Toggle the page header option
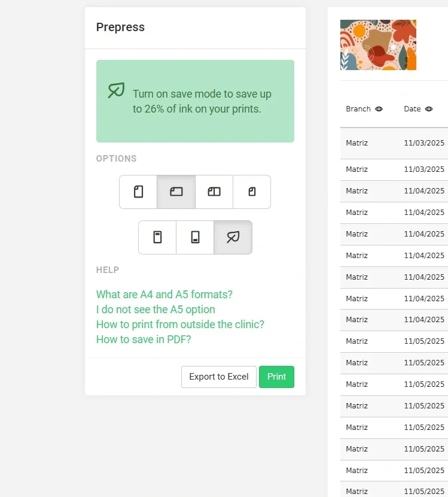This screenshot has width=448, height=497. [x=157, y=238]
